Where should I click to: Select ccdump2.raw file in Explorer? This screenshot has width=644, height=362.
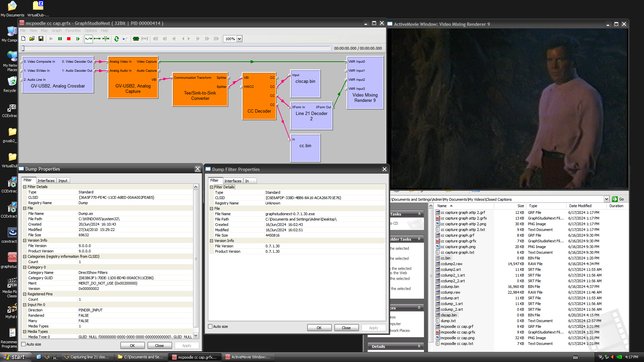coord(451,264)
